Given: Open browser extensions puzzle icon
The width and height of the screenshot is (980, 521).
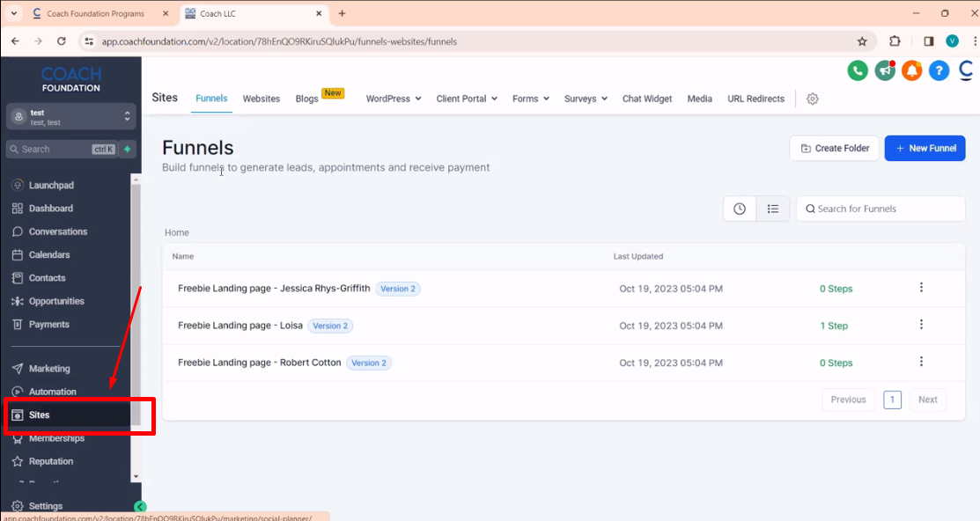Looking at the screenshot, I should click(x=895, y=41).
